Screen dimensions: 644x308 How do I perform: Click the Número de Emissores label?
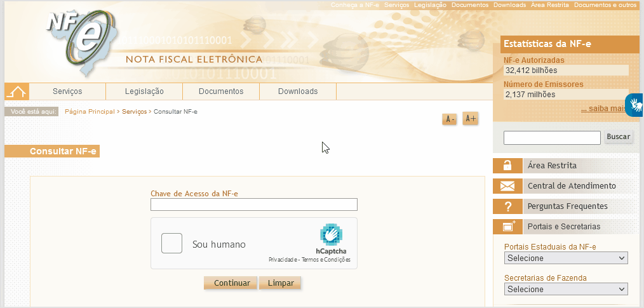(544, 84)
